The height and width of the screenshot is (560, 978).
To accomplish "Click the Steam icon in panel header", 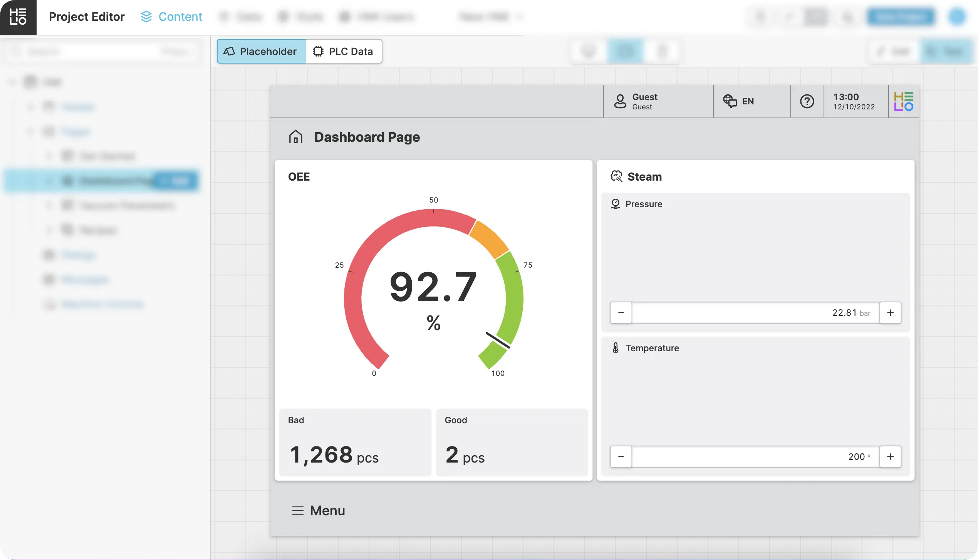I will [x=616, y=176].
